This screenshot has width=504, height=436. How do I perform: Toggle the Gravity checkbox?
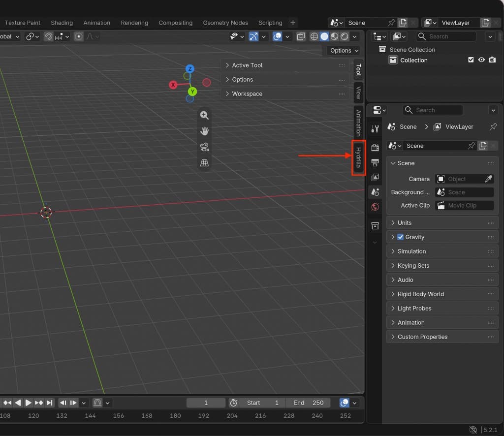pos(400,237)
